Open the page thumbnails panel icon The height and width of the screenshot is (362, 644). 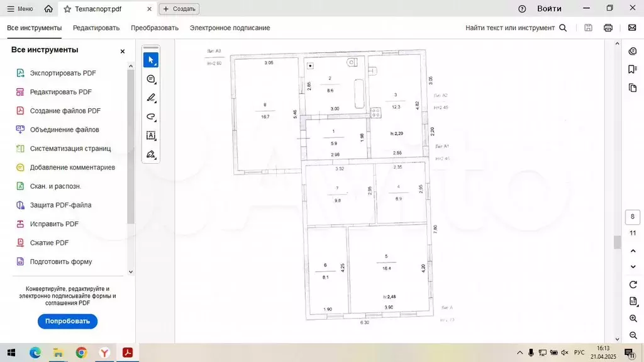633,88
